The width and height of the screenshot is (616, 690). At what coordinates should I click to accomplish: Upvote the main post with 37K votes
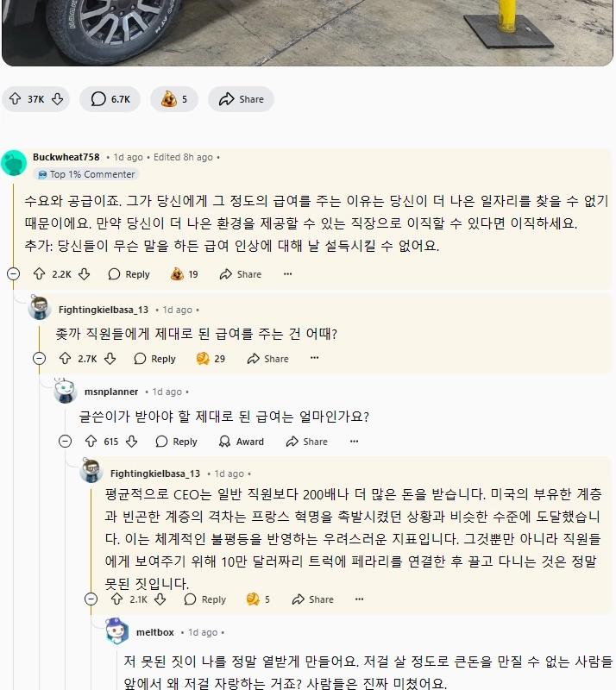point(15,99)
